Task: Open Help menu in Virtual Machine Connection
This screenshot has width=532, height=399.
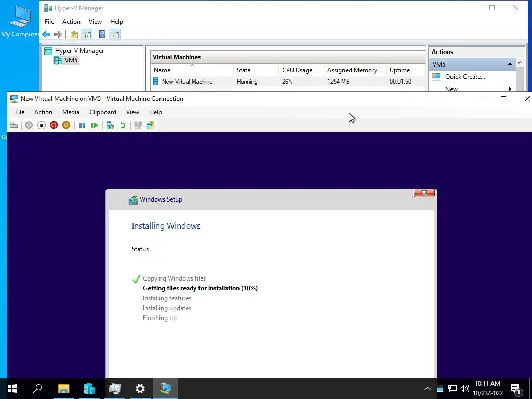Action: point(155,112)
